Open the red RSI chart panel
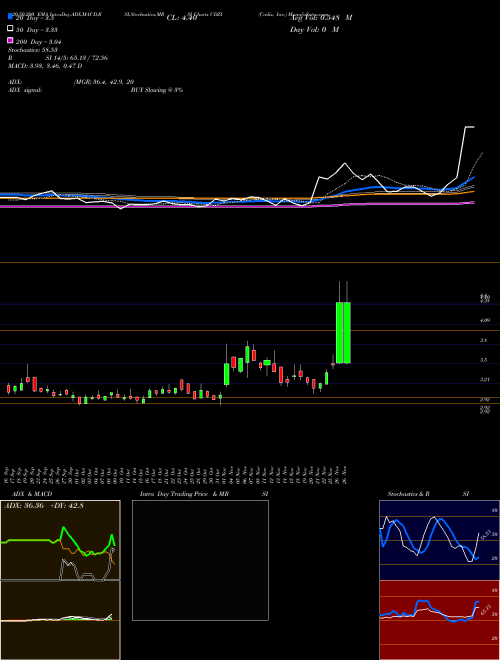The image size is (500, 660). pos(439,620)
